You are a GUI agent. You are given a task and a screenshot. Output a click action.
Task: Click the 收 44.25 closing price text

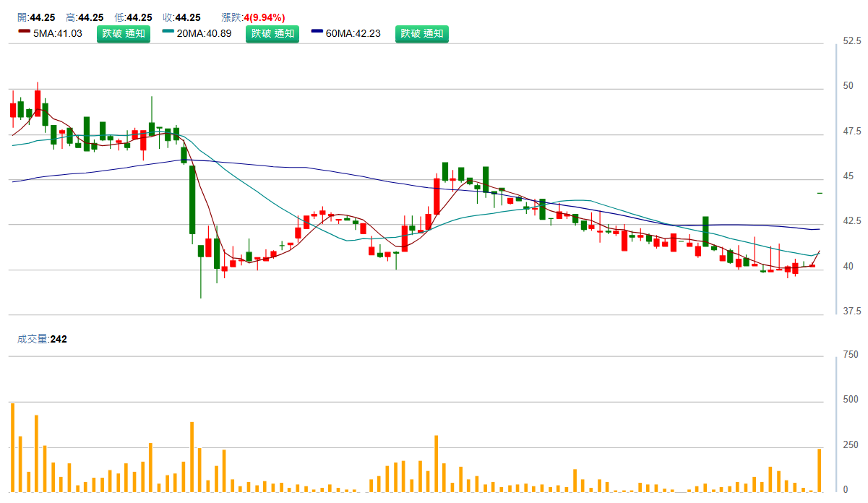(x=181, y=17)
